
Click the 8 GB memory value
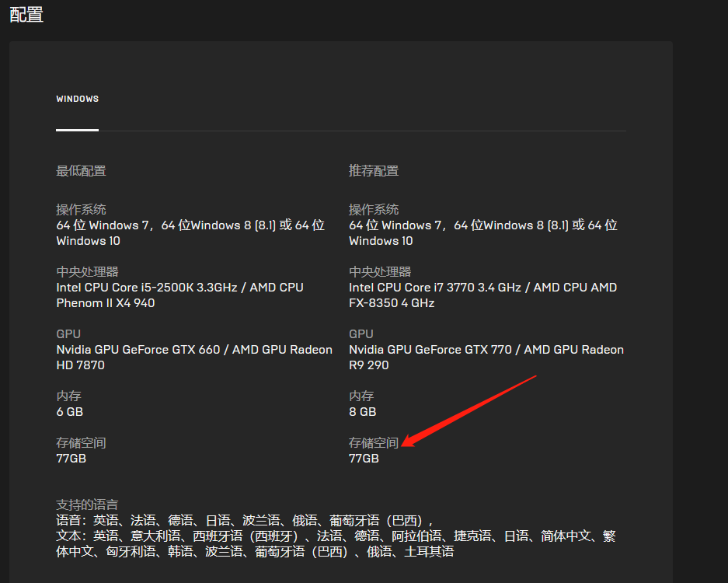tap(363, 412)
